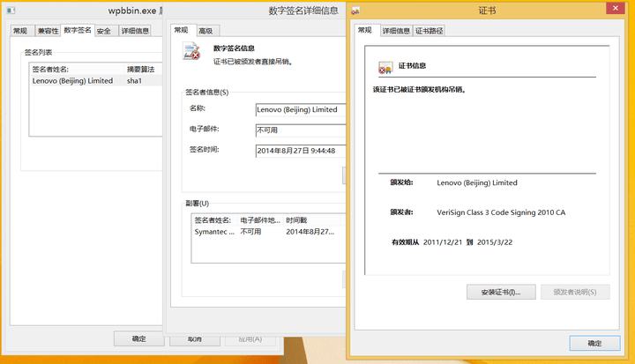Open 证书路径 tab in certificate window
This screenshot has height=364, width=635.
click(429, 31)
